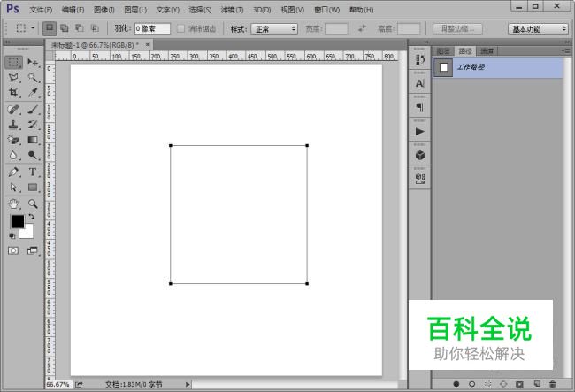The width and height of the screenshot is (575, 392).
Task: Fill path with foreground color
Action: (x=456, y=384)
